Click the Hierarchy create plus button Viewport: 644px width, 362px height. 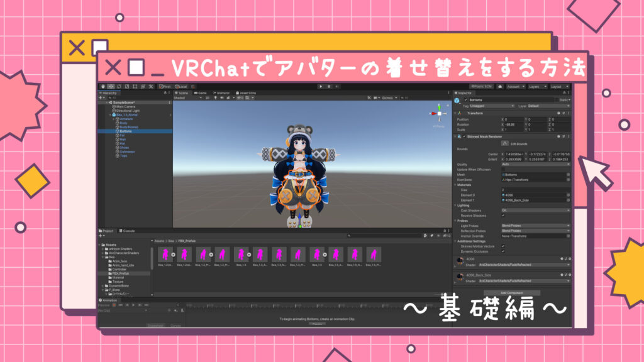pos(101,98)
